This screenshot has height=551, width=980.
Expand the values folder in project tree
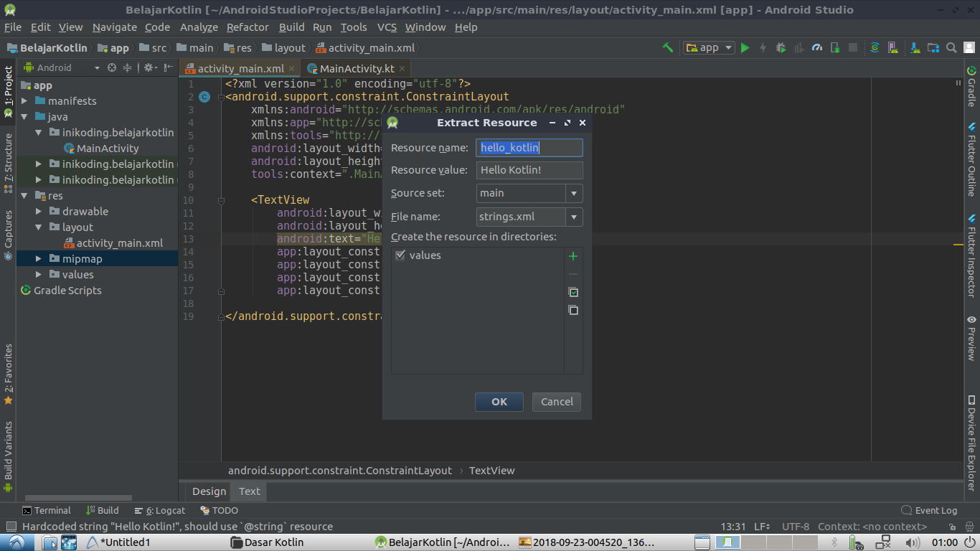click(39, 275)
